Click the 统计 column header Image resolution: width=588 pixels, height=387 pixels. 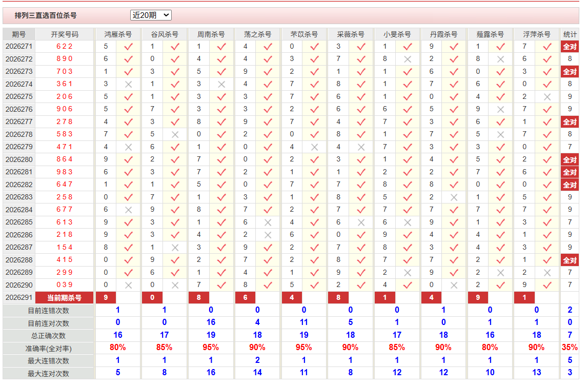click(x=570, y=34)
